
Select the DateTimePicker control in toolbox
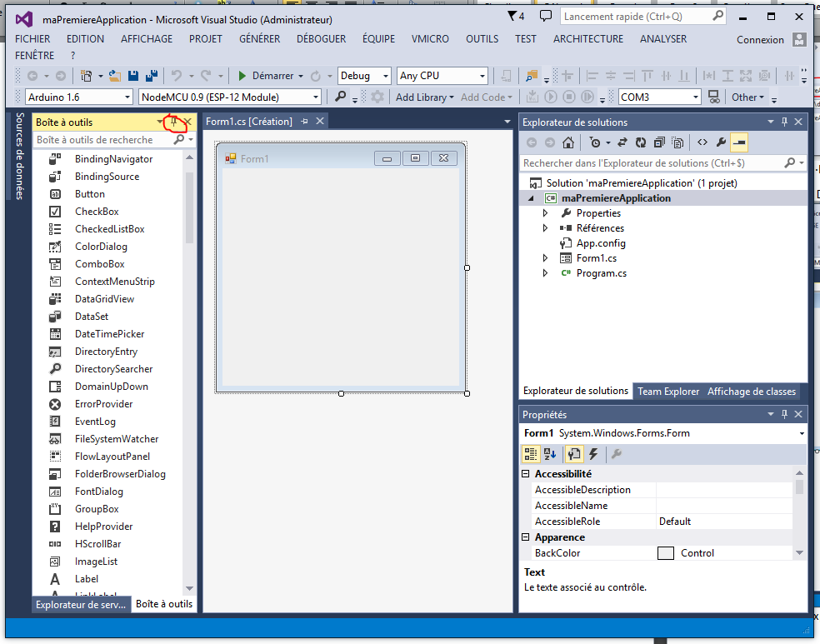(109, 334)
